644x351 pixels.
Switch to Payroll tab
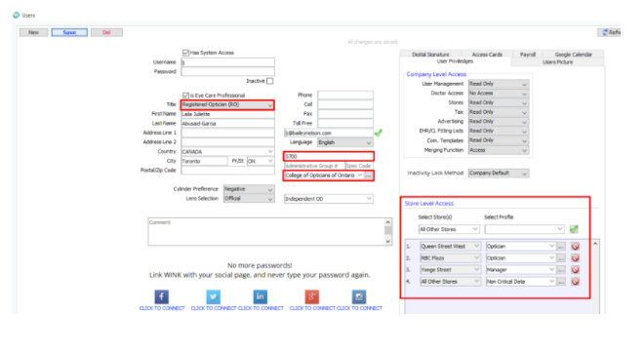(x=527, y=55)
